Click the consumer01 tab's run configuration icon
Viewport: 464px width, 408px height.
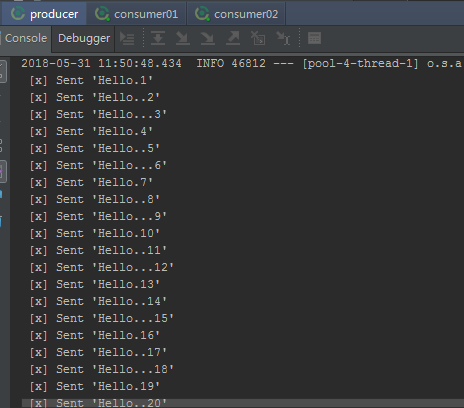point(102,14)
